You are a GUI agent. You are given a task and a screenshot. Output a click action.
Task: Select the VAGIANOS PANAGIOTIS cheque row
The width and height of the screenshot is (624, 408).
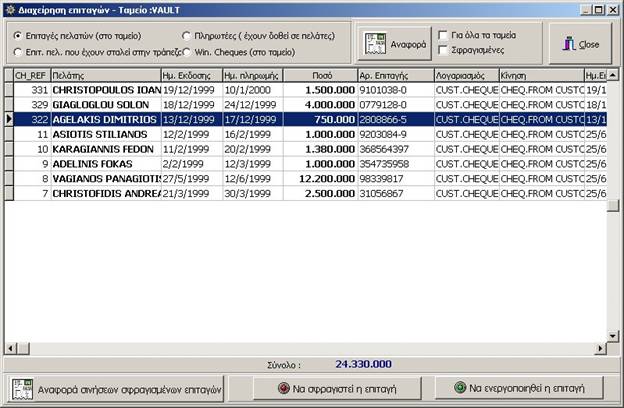[105, 178]
